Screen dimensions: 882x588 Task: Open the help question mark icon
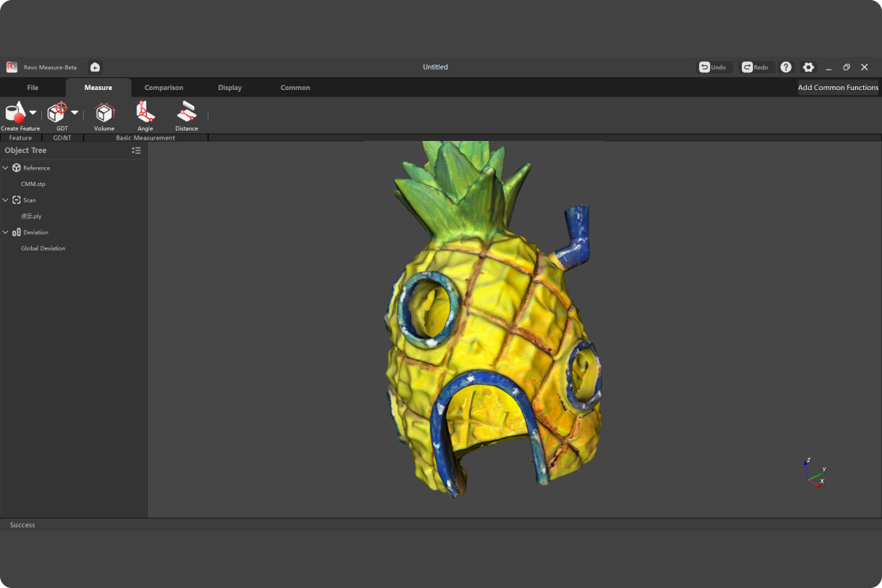[x=785, y=67]
